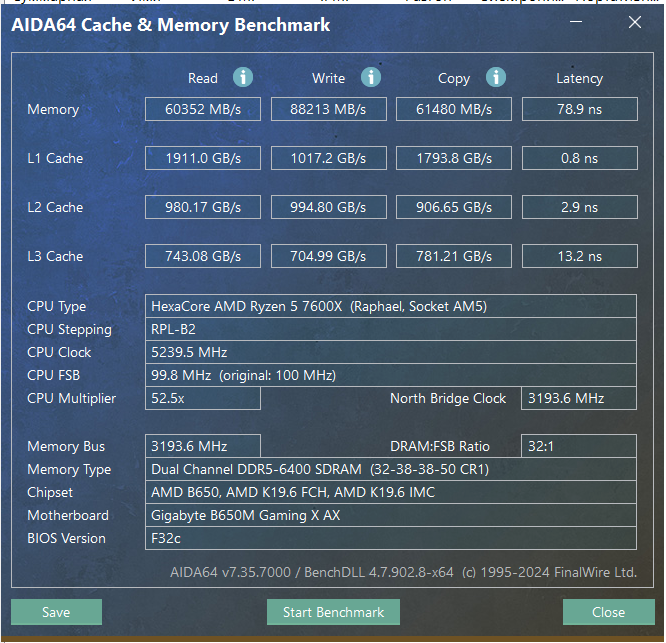The height and width of the screenshot is (643, 666).
Task: Click the Read info icon
Action: pos(243,77)
